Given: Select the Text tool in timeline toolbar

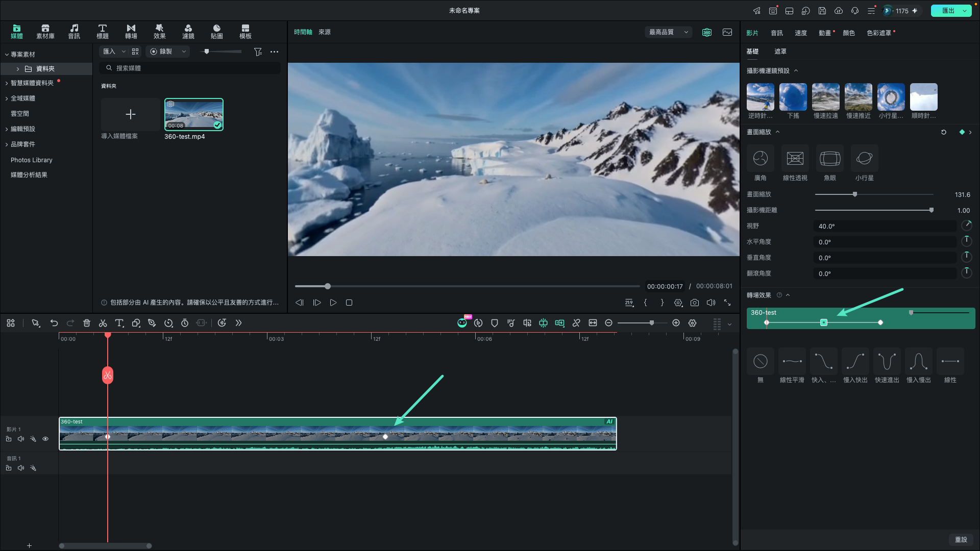Looking at the screenshot, I should (119, 323).
